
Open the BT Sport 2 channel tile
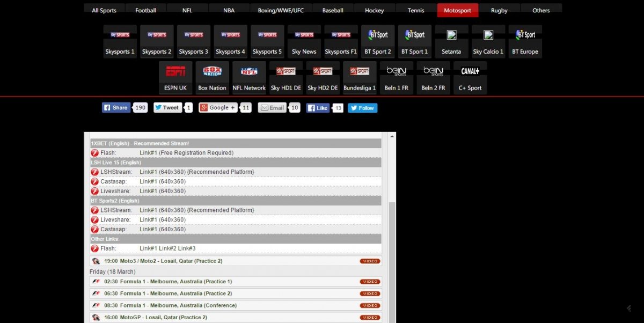(378, 41)
